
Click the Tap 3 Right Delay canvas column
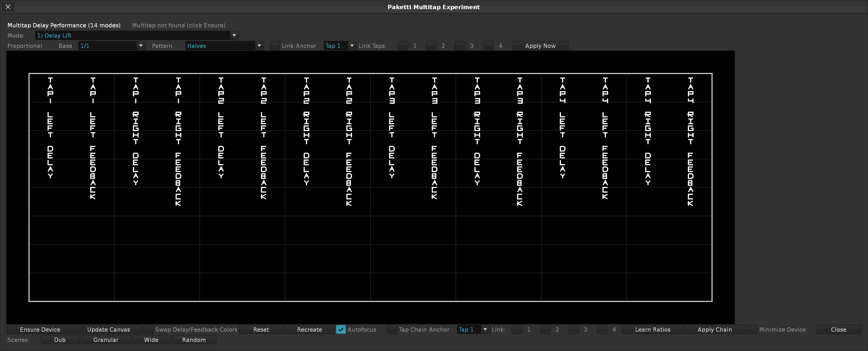click(x=477, y=187)
